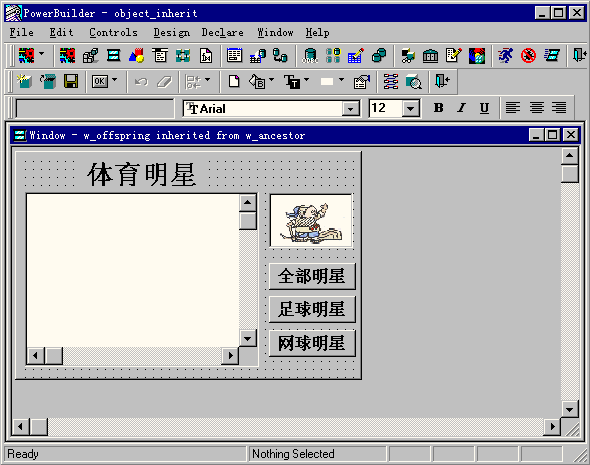This screenshot has width=590, height=465.
Task: Open the Controls menu
Action: 113,33
